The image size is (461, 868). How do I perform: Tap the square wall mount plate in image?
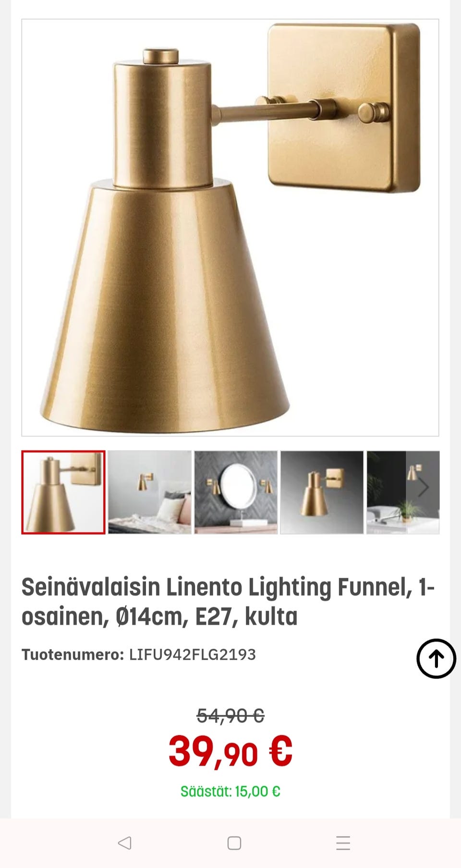[344, 108]
